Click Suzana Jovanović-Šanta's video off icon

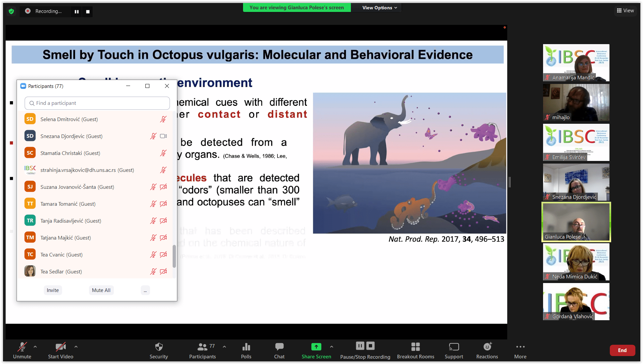tap(163, 187)
